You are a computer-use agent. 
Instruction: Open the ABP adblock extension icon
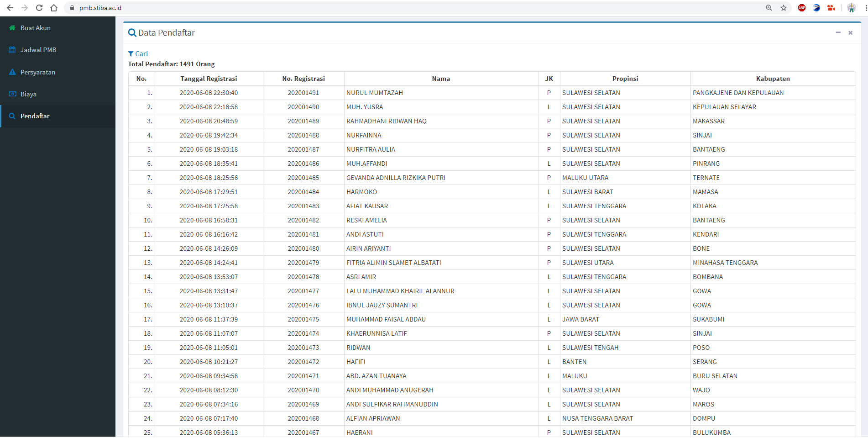802,8
